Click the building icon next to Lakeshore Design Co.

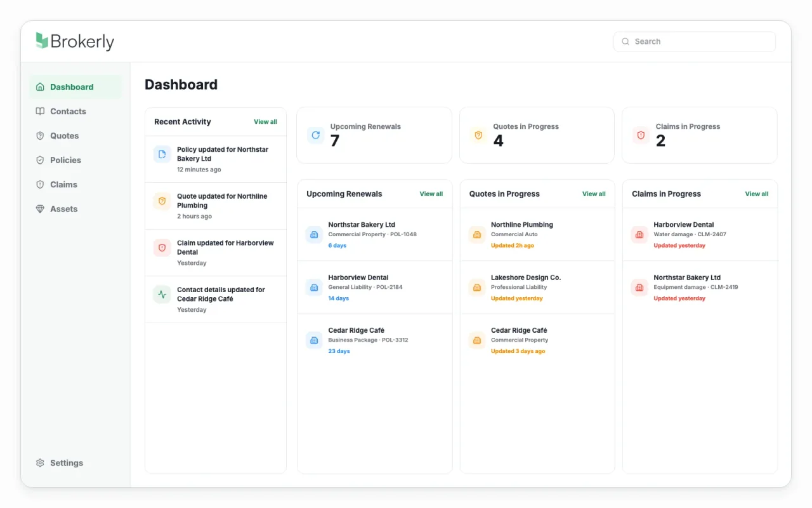476,288
